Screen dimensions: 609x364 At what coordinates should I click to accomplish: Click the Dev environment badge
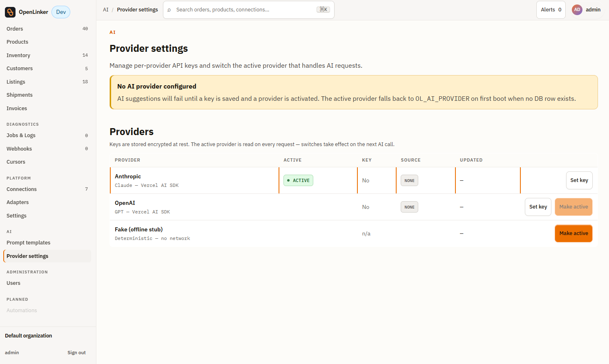coord(61,12)
